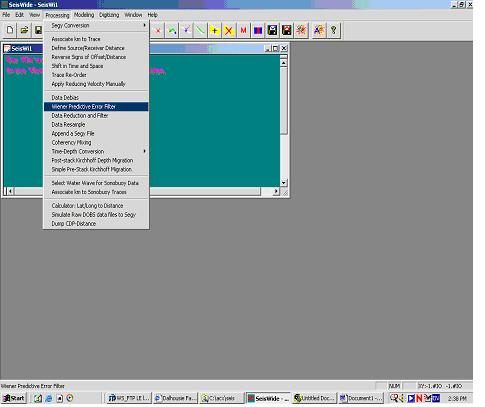This screenshot has width=485, height=407.
Task: Click the New document toolbar icon
Action: point(10,30)
